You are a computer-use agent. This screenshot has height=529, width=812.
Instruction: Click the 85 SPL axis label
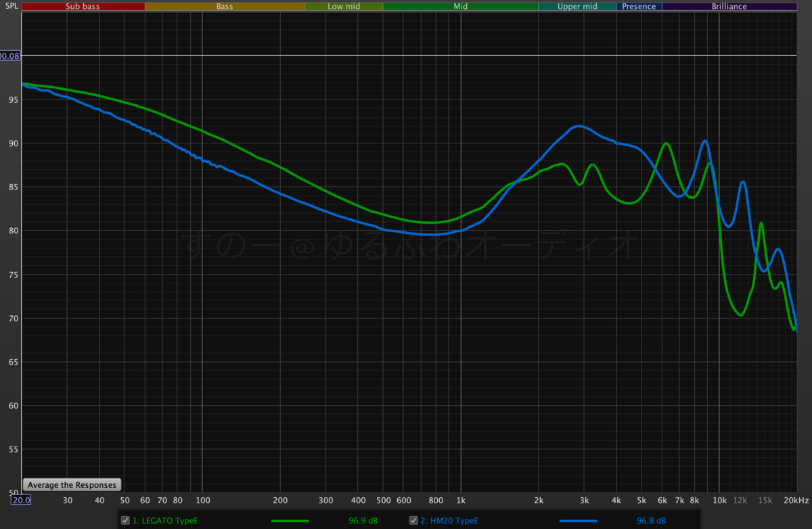[x=13, y=187]
